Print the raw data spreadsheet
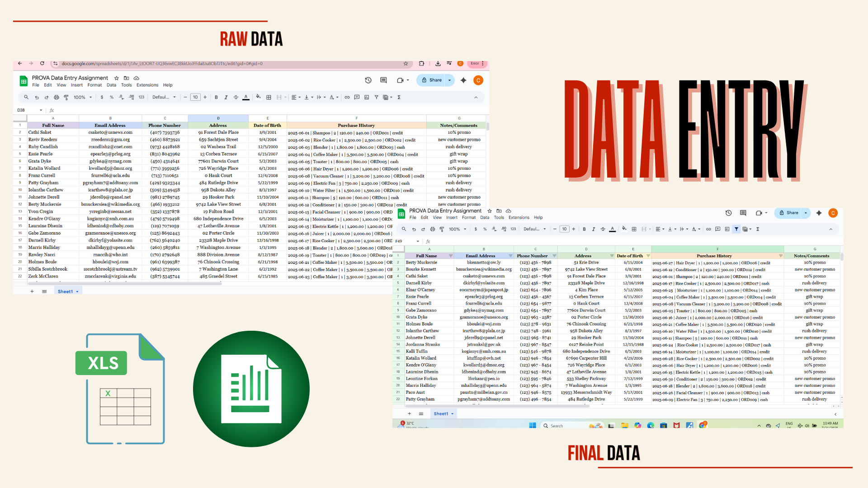Screen dimensions: 868x488 [56, 97]
